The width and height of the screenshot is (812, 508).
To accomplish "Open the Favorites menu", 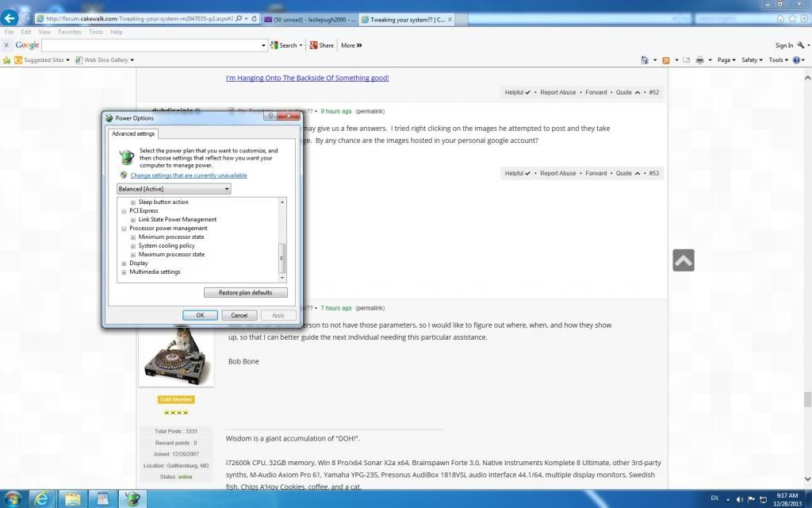I will click(69, 32).
